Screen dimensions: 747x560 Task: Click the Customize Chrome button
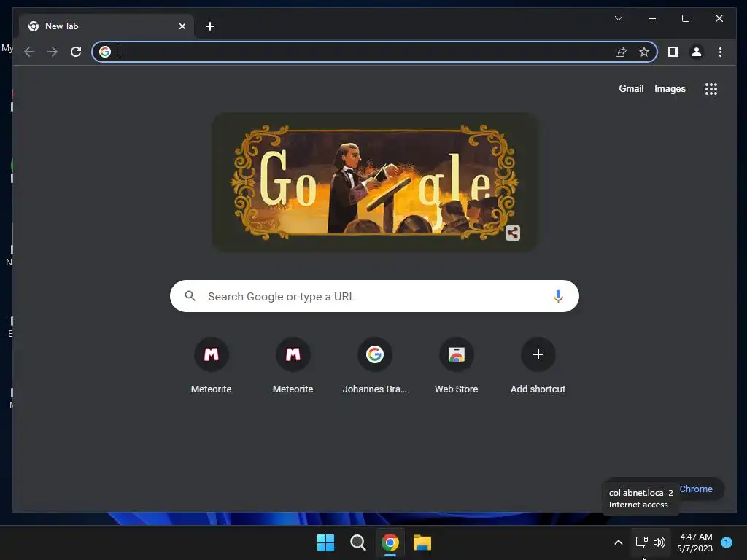700,489
